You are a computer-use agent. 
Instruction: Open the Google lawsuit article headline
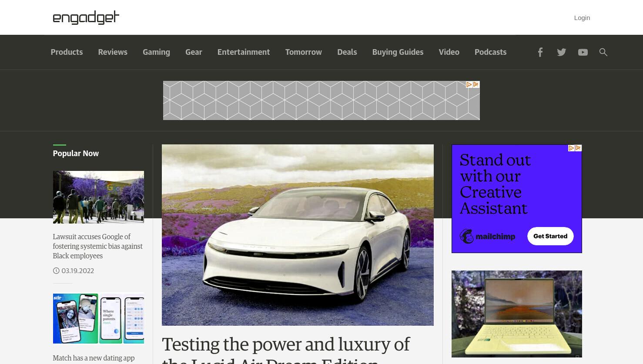pos(98,246)
